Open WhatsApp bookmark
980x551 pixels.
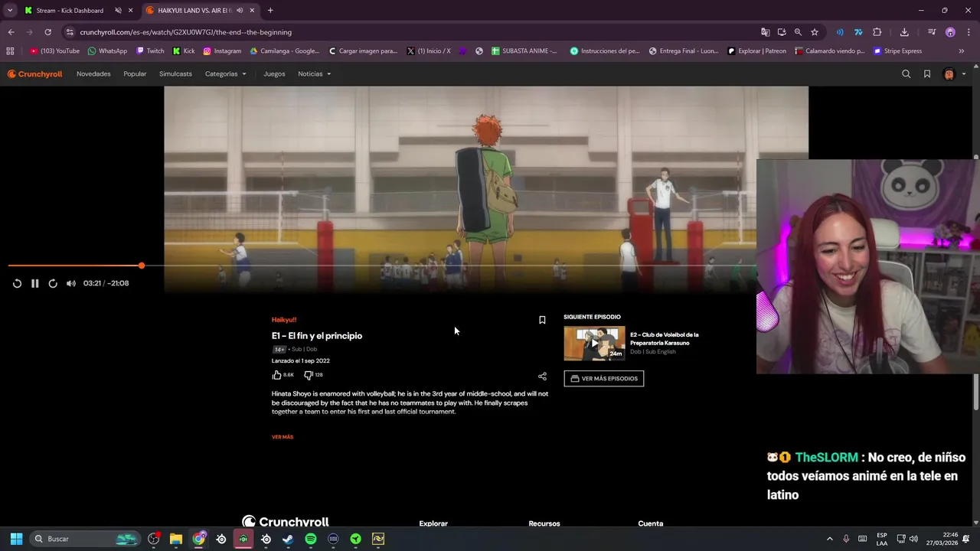[x=107, y=51]
